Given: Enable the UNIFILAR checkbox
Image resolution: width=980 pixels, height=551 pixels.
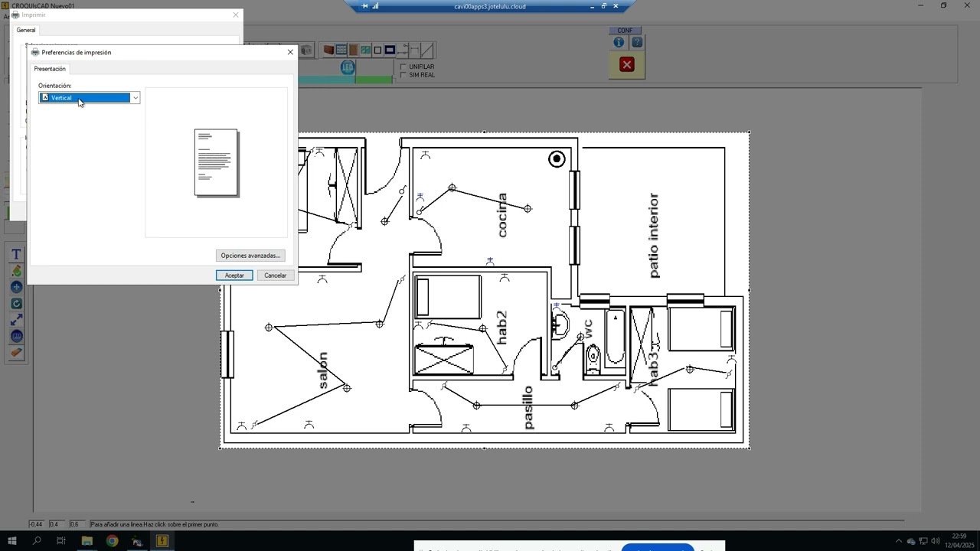Looking at the screenshot, I should point(403,67).
